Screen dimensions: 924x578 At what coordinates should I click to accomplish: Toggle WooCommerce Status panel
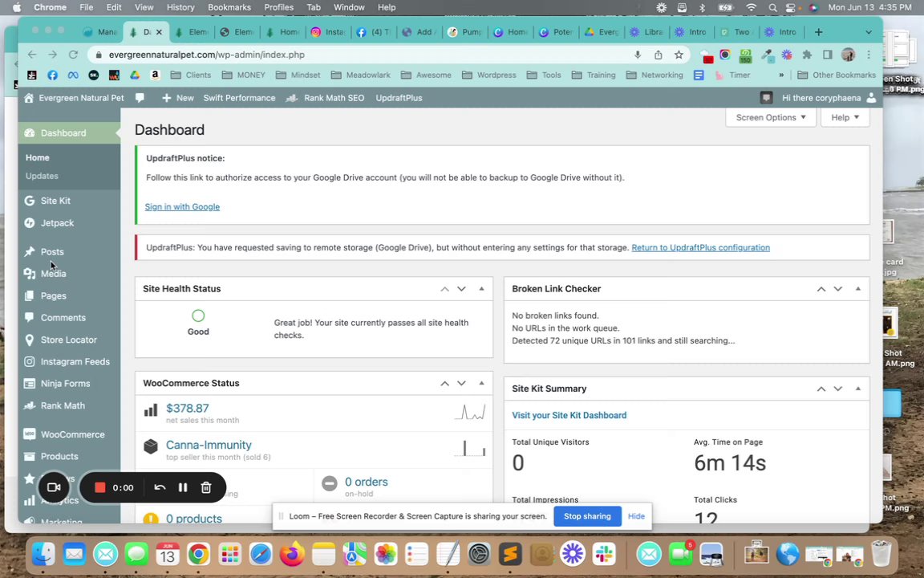point(481,384)
